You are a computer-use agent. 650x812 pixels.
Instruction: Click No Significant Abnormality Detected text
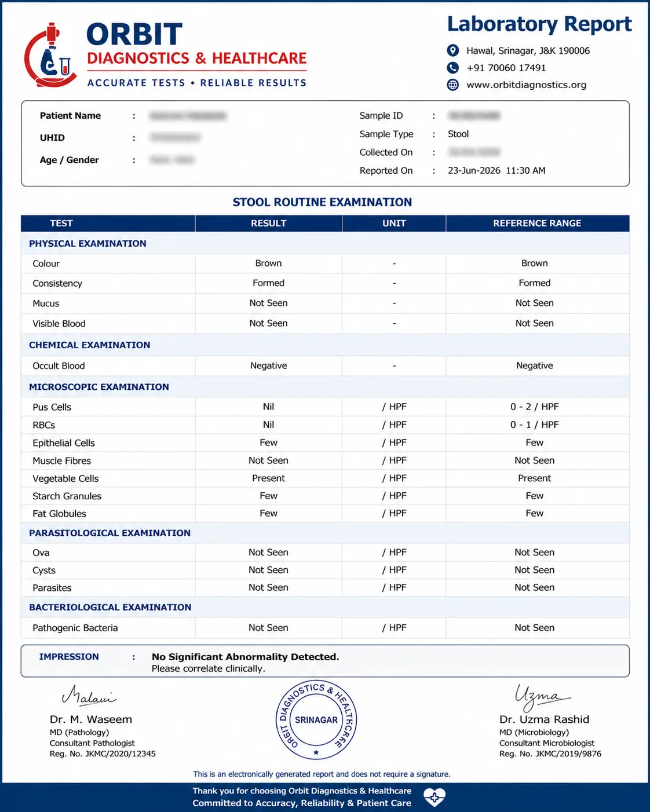click(245, 657)
